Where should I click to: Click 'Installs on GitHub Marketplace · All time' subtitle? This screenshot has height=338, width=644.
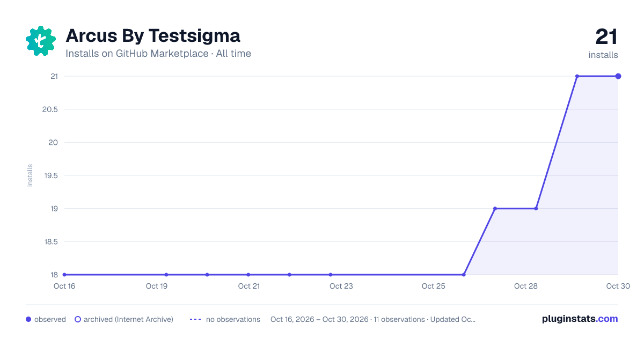click(158, 54)
